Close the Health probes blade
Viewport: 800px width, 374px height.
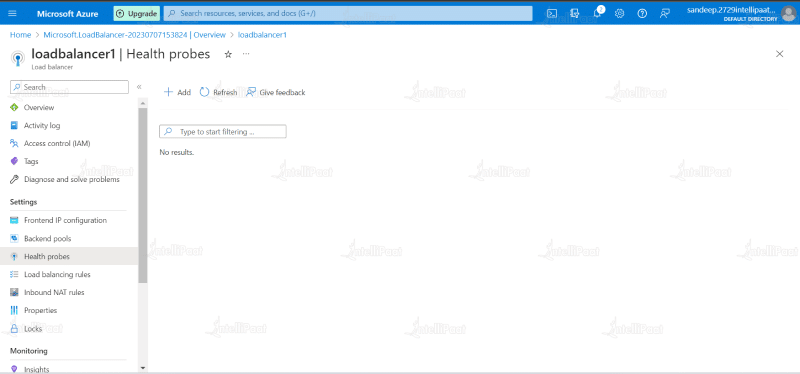tap(779, 54)
